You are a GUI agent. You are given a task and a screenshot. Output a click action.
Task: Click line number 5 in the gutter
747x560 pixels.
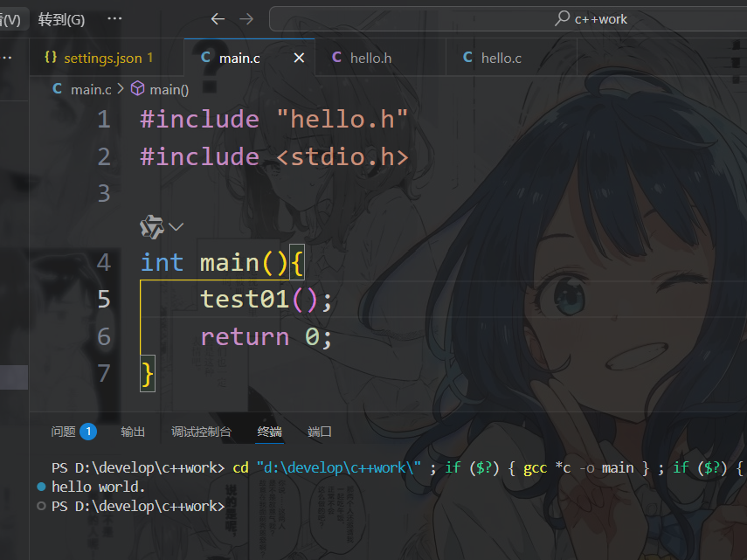(104, 300)
